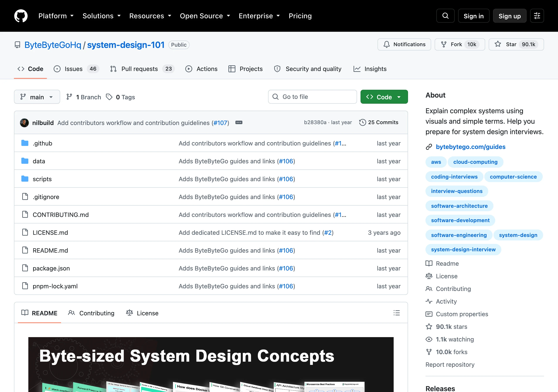Click the .gitignore file icon

point(25,196)
